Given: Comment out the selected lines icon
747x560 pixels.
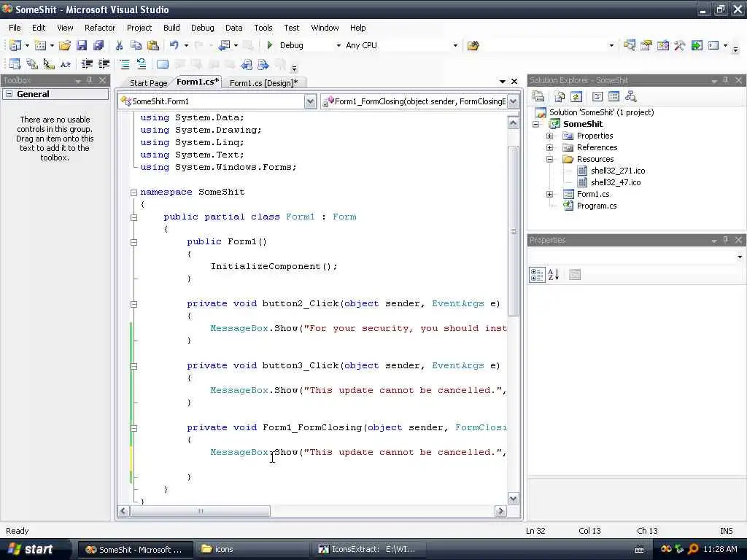Looking at the screenshot, I should click(x=124, y=64).
